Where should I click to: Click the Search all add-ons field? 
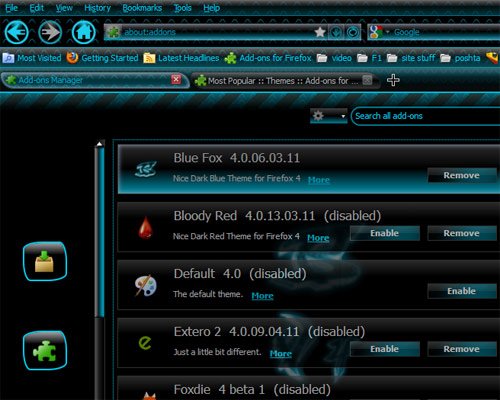(425, 116)
